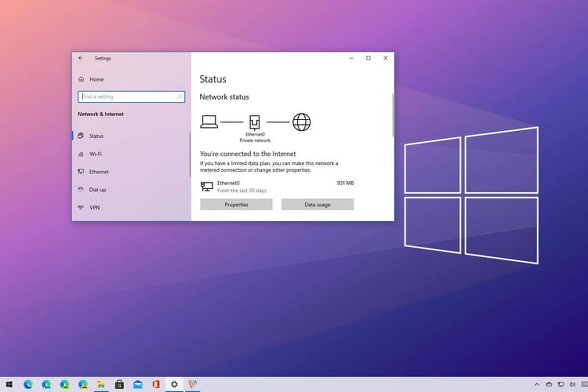The height and width of the screenshot is (392, 588).
Task: Select Wi-Fi in the Settings sidebar
Action: coord(96,154)
